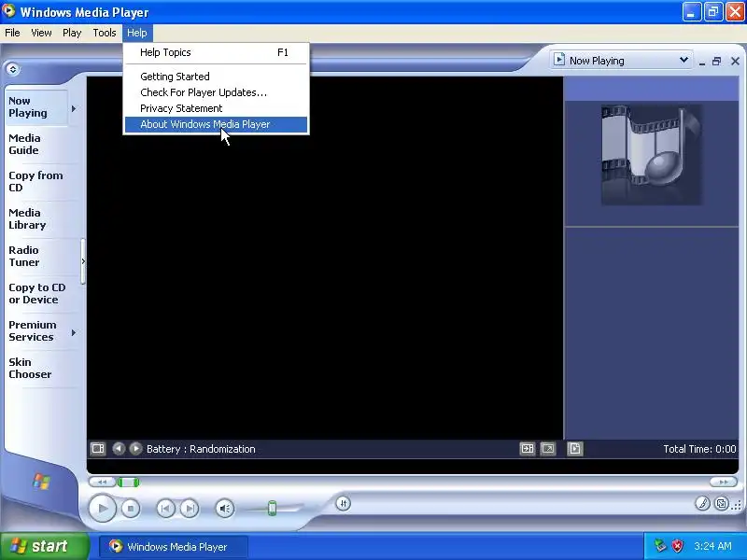
Task: Open the File menu
Action: point(12,33)
